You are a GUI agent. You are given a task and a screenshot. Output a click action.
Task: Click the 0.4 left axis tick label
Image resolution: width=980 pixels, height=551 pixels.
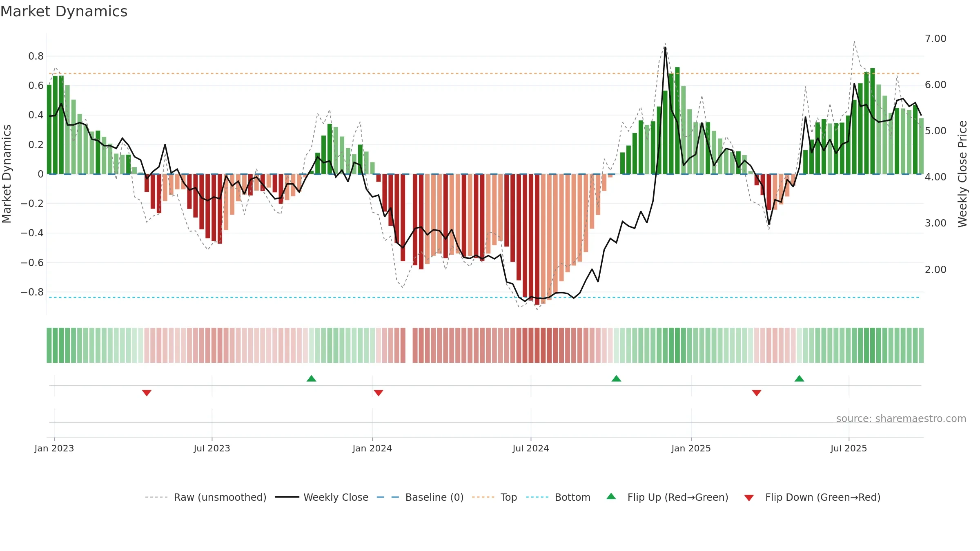pyautogui.click(x=36, y=115)
